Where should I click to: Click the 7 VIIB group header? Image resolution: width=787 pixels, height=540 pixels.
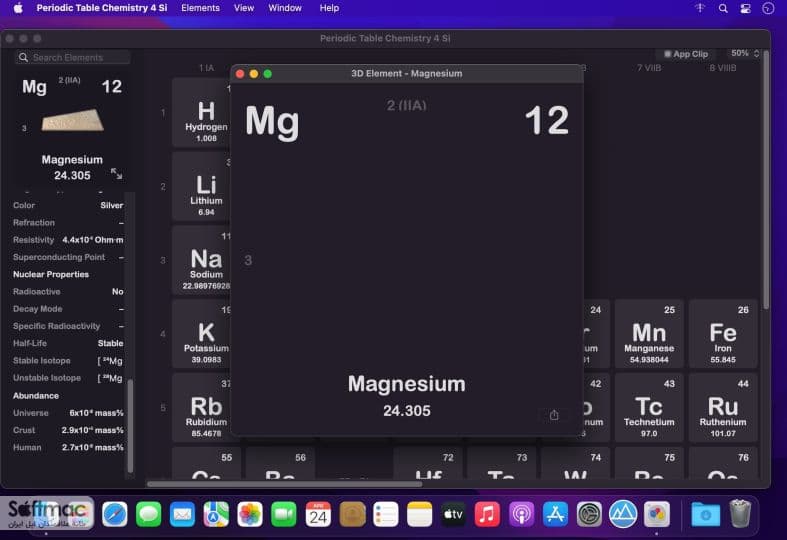pos(649,68)
